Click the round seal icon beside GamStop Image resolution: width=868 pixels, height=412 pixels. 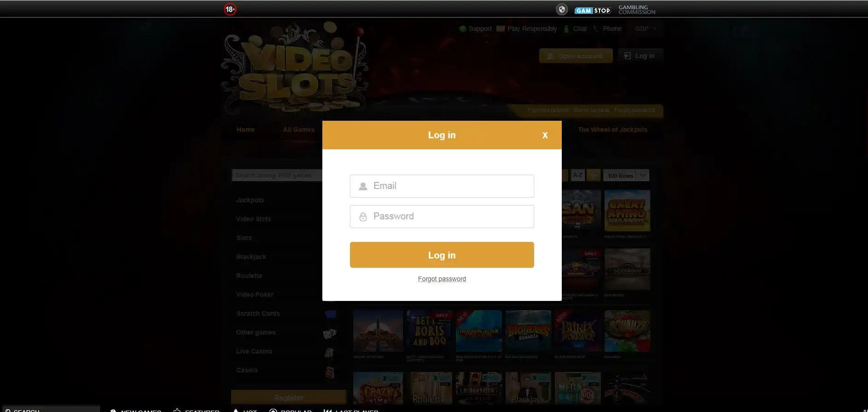[x=562, y=9]
